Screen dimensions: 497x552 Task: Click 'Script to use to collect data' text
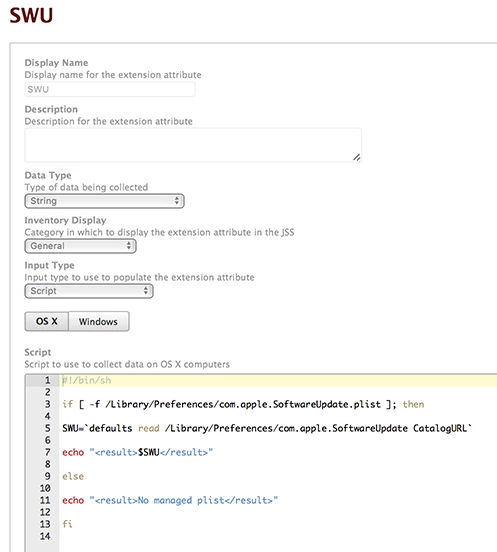click(x=127, y=364)
